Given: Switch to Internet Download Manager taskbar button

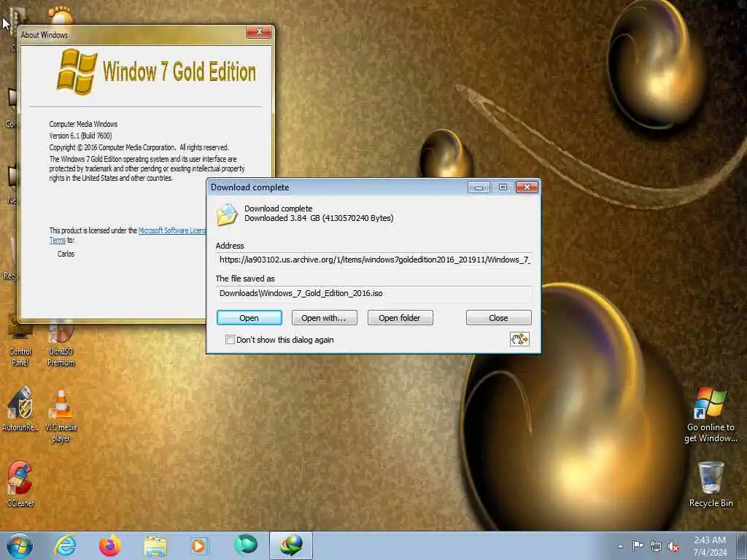Looking at the screenshot, I should pyautogui.click(x=291, y=545).
